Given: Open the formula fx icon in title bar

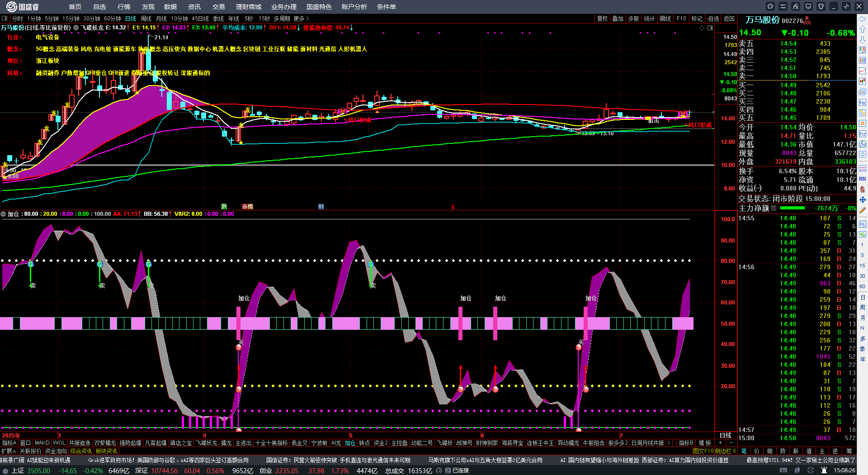Looking at the screenshot, I should click(796, 6).
